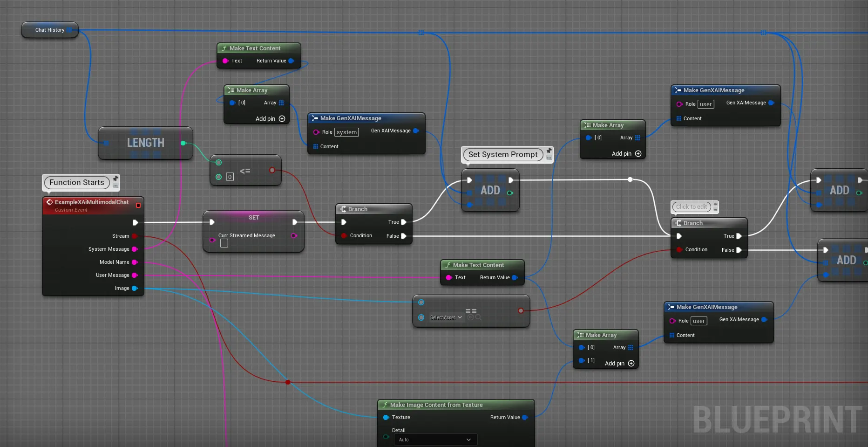The image size is (868, 447).
Task: Click the browse magnifier icon in the == node
Action: point(478,317)
